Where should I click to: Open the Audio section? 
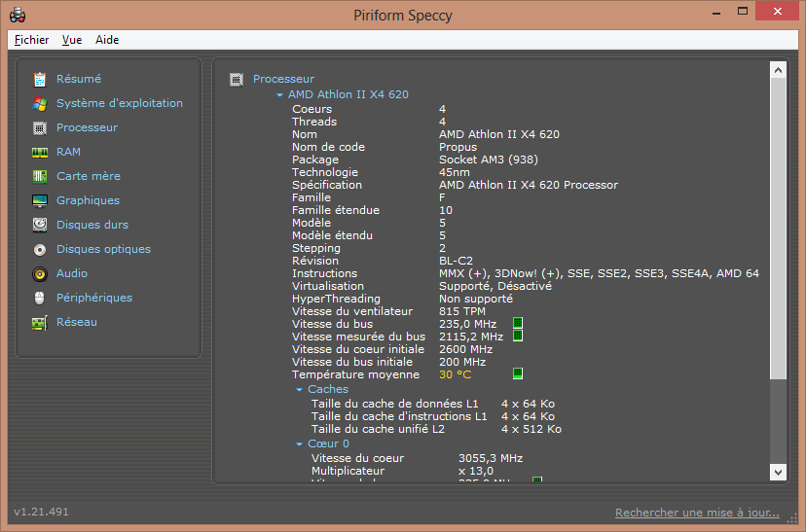point(72,273)
